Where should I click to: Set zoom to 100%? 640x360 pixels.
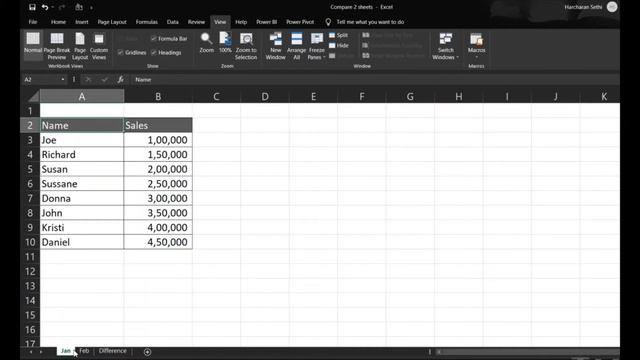[225, 42]
